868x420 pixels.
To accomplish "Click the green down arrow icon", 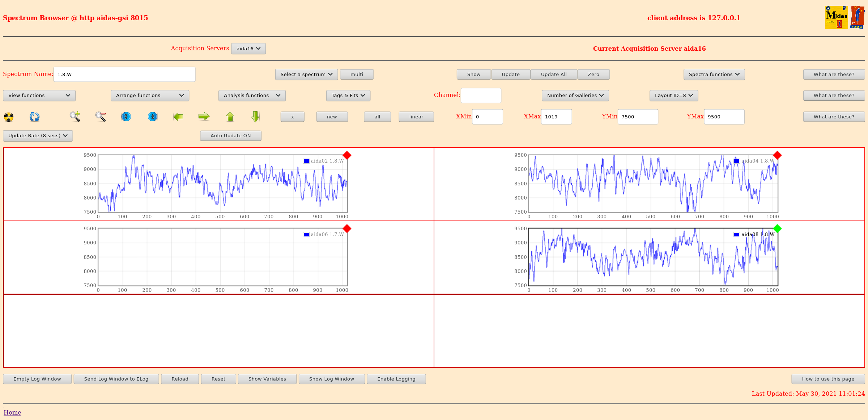I will point(256,117).
